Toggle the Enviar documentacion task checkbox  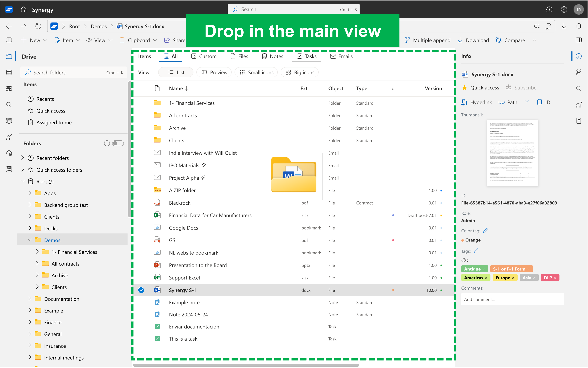click(x=157, y=327)
